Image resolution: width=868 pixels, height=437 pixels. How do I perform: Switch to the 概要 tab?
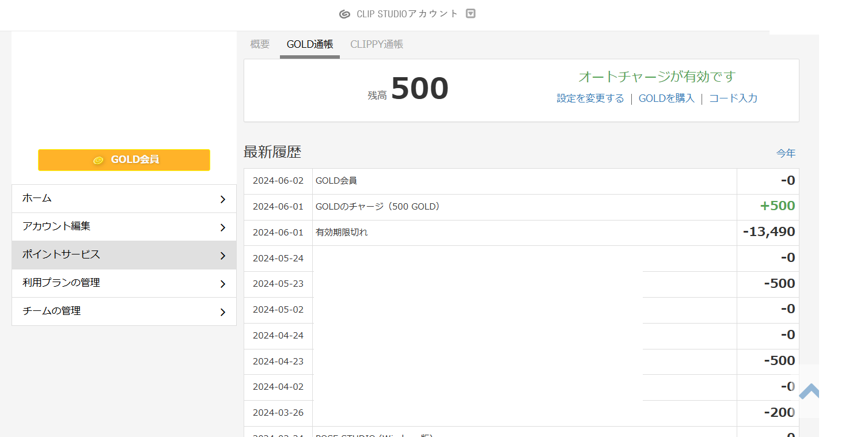click(260, 44)
